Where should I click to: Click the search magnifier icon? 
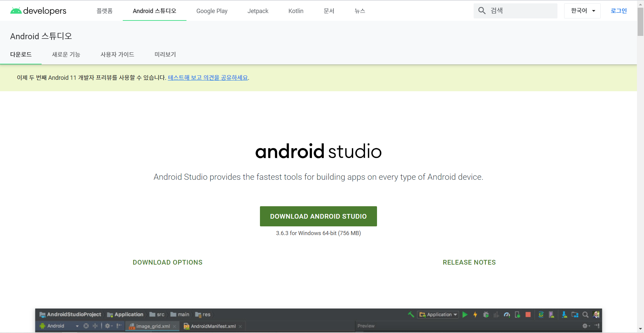(x=482, y=11)
